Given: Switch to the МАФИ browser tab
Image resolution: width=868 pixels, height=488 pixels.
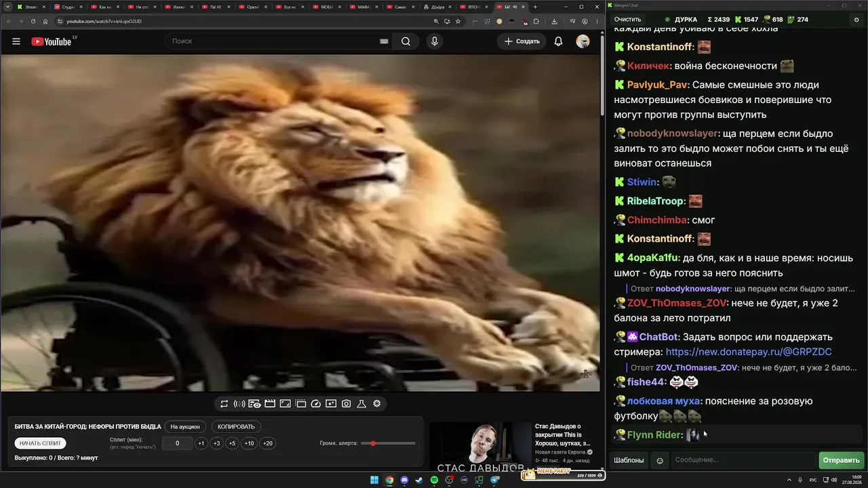Looking at the screenshot, I should tap(364, 7).
